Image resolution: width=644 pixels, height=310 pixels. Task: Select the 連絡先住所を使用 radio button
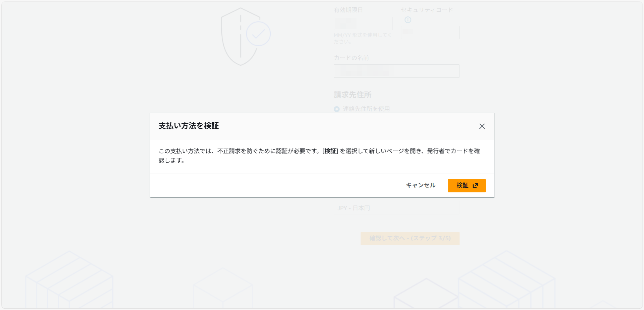point(337,109)
